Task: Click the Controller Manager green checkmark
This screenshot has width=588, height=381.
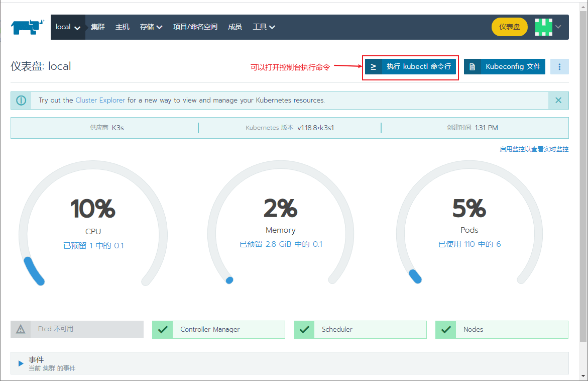Action: (x=163, y=330)
